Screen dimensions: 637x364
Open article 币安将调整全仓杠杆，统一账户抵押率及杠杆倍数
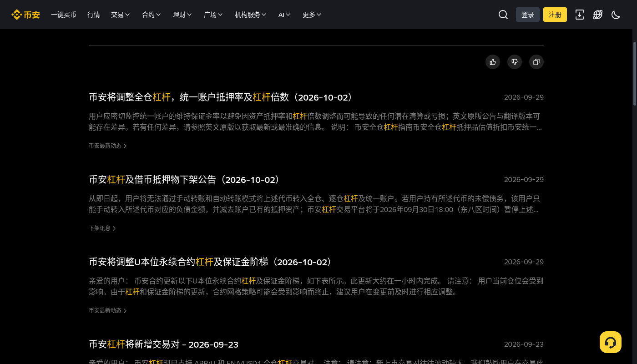pyautogui.click(x=221, y=97)
